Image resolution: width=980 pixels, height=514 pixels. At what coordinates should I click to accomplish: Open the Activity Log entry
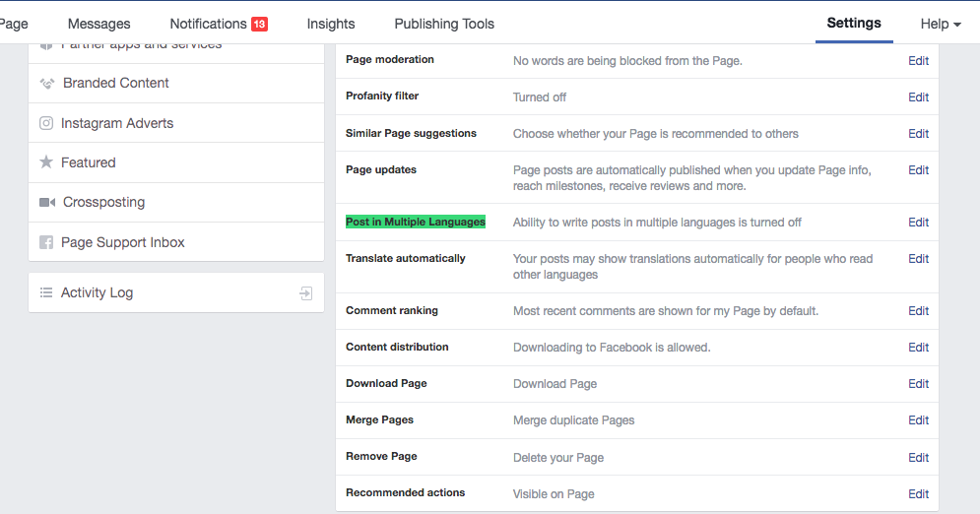pyautogui.click(x=176, y=292)
